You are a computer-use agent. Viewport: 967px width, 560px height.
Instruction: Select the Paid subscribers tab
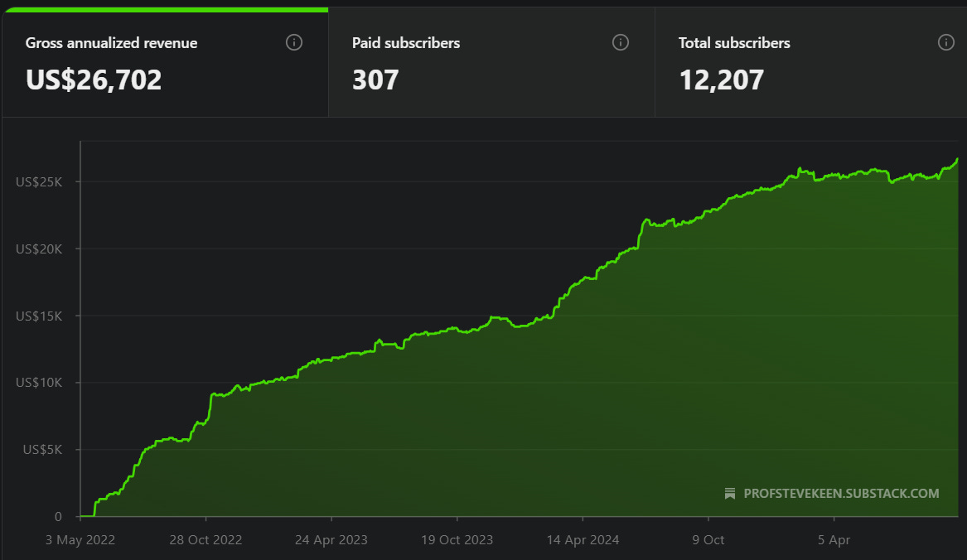pyautogui.click(x=491, y=62)
